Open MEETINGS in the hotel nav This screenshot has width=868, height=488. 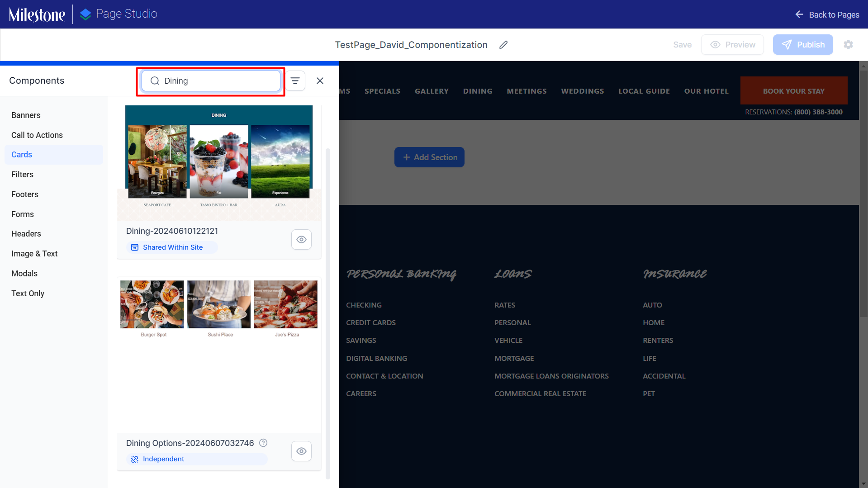pyautogui.click(x=526, y=91)
